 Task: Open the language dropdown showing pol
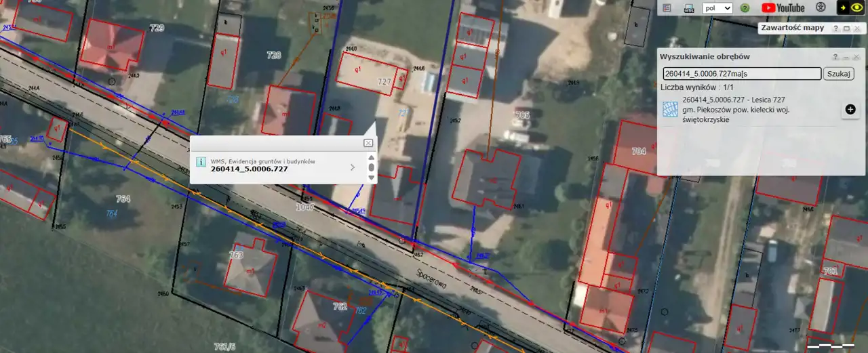[718, 7]
